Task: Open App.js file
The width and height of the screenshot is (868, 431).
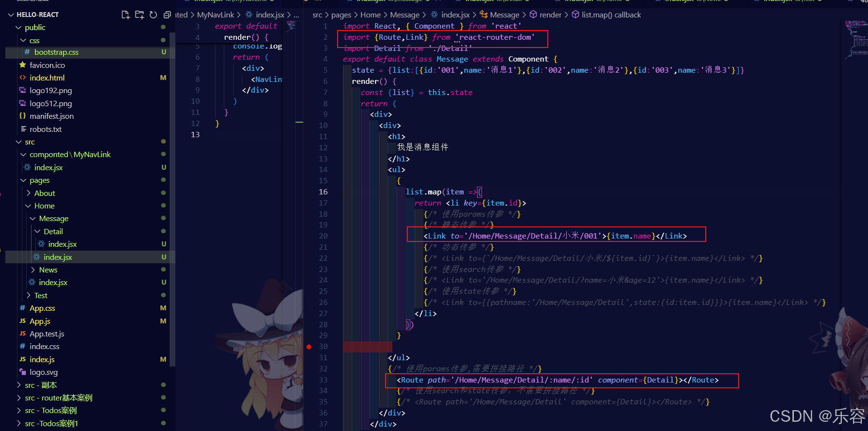Action: [40, 321]
